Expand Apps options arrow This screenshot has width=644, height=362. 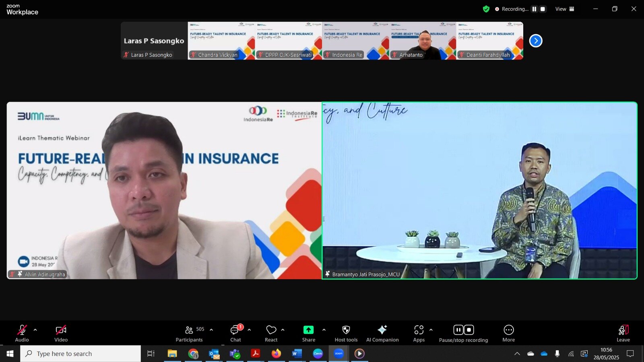point(431,330)
